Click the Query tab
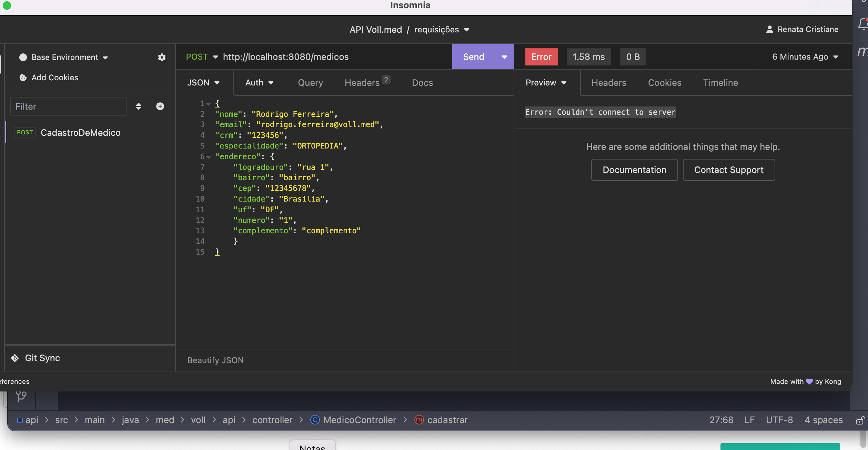Viewport: 868px width, 450px height. pos(310,82)
